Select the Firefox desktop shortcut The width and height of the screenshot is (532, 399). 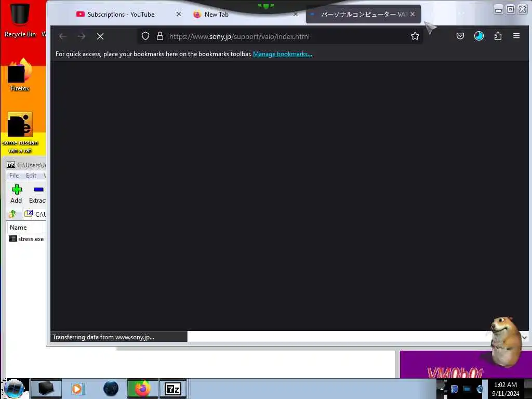tap(20, 75)
